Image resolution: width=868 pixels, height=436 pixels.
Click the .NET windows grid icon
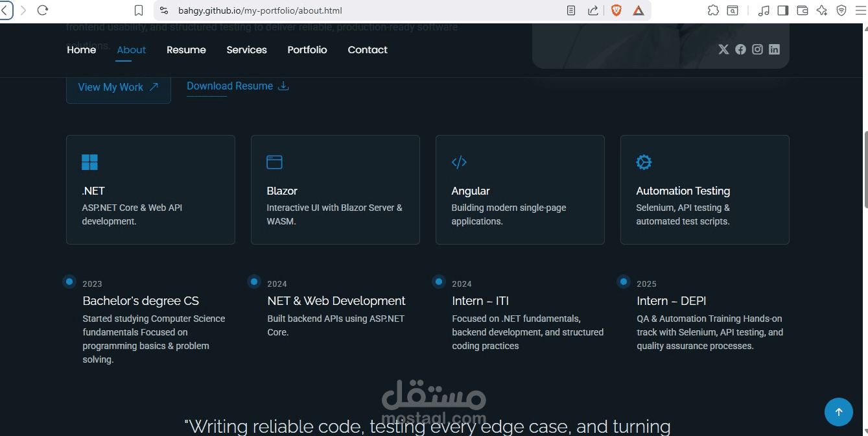pyautogui.click(x=89, y=162)
